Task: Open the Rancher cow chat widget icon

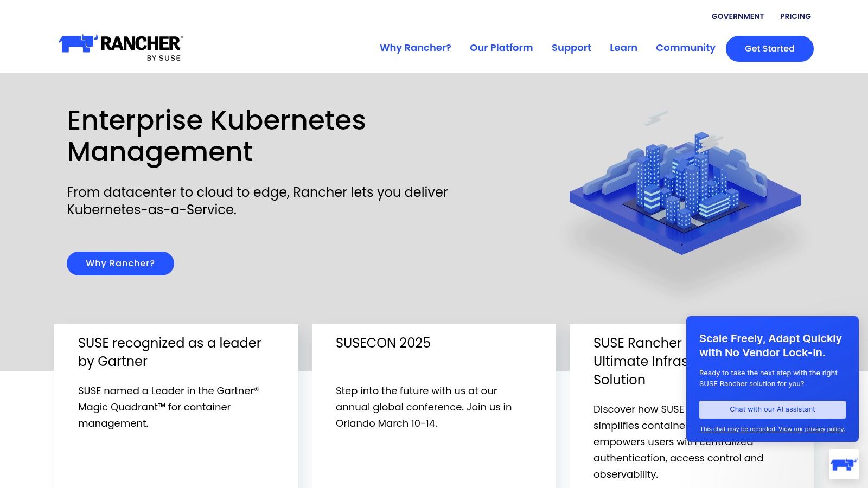Action: pyautogui.click(x=844, y=464)
